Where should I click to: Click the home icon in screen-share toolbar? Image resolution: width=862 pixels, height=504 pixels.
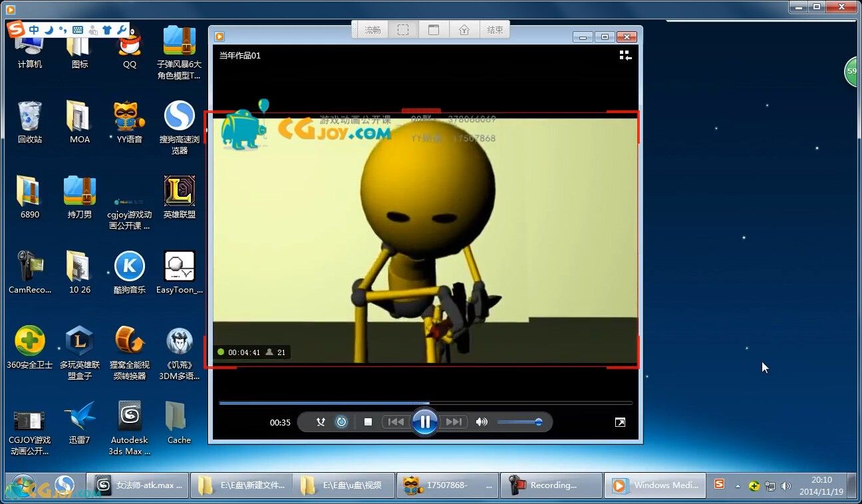pyautogui.click(x=464, y=30)
